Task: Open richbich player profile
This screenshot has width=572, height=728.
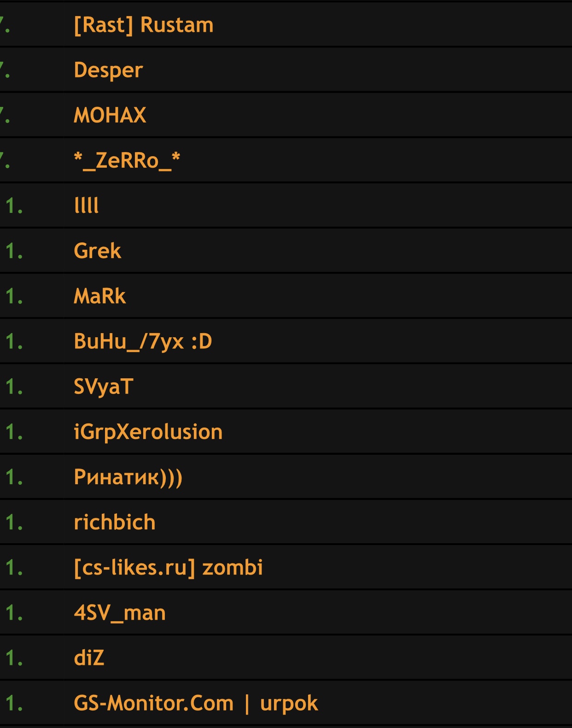Action: coord(114,522)
